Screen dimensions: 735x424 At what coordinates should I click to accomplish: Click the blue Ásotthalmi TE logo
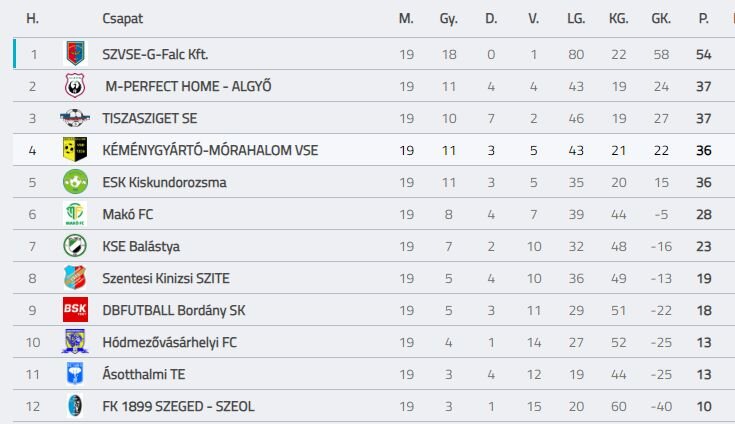click(75, 374)
